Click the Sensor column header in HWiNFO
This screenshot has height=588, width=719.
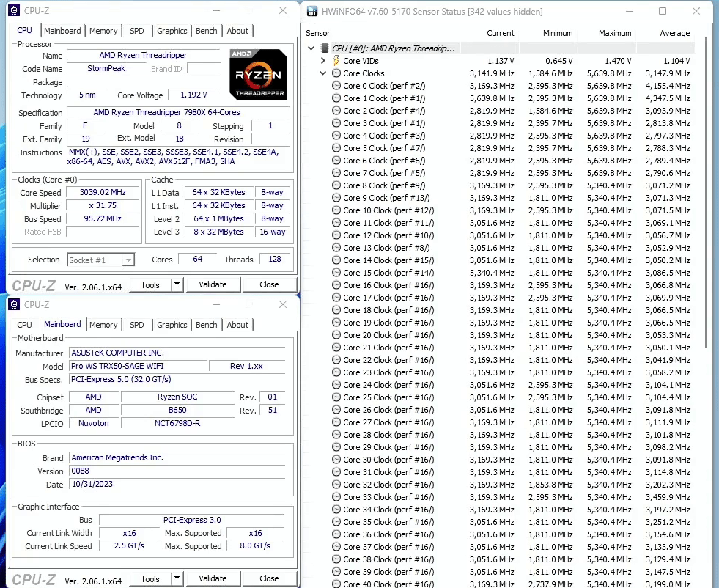point(318,33)
